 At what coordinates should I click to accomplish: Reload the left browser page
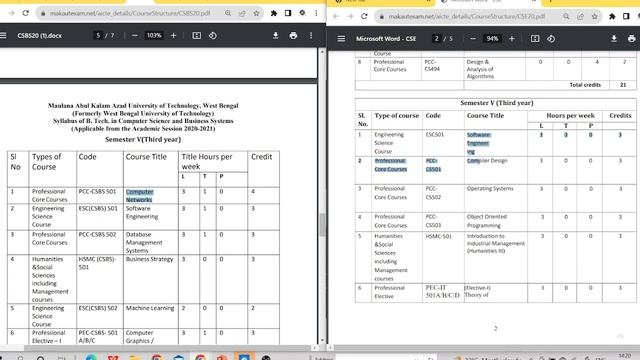coord(25,13)
